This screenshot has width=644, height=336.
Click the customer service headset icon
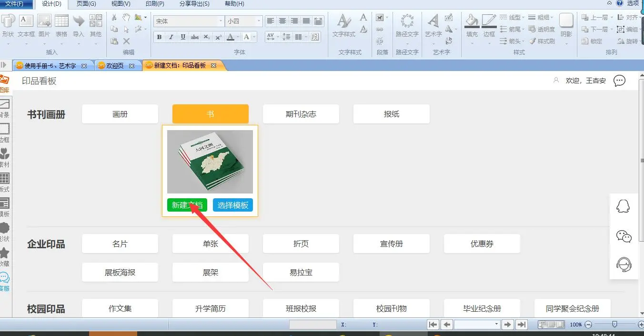click(x=624, y=264)
